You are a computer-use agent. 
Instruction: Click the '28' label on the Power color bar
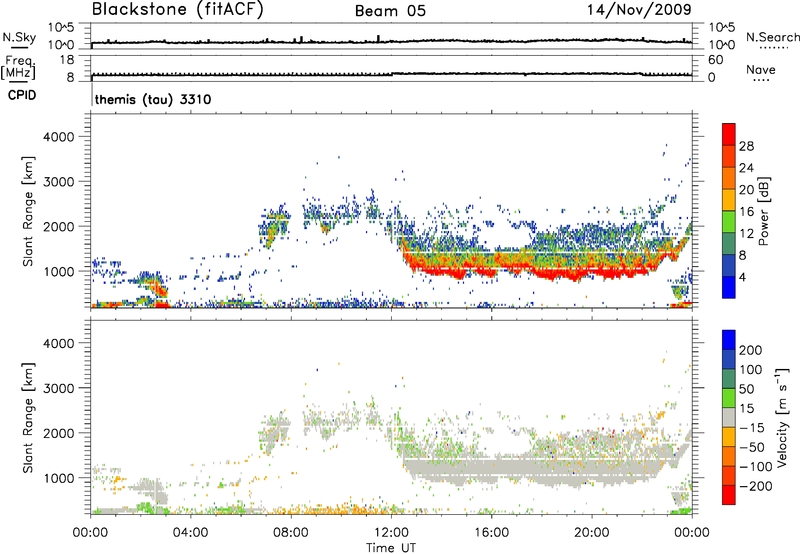(x=746, y=146)
